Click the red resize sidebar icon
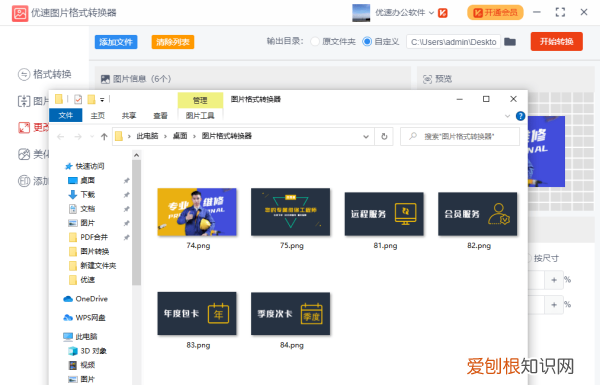 point(24,127)
